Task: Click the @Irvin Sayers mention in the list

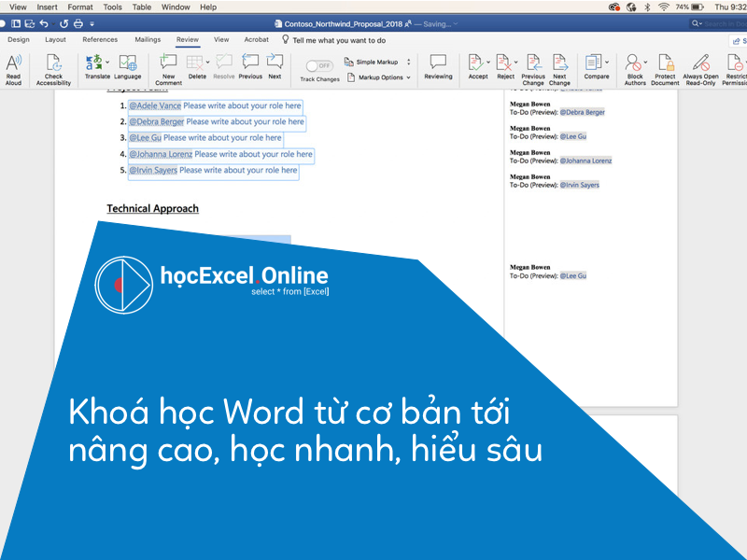Action: tap(153, 171)
